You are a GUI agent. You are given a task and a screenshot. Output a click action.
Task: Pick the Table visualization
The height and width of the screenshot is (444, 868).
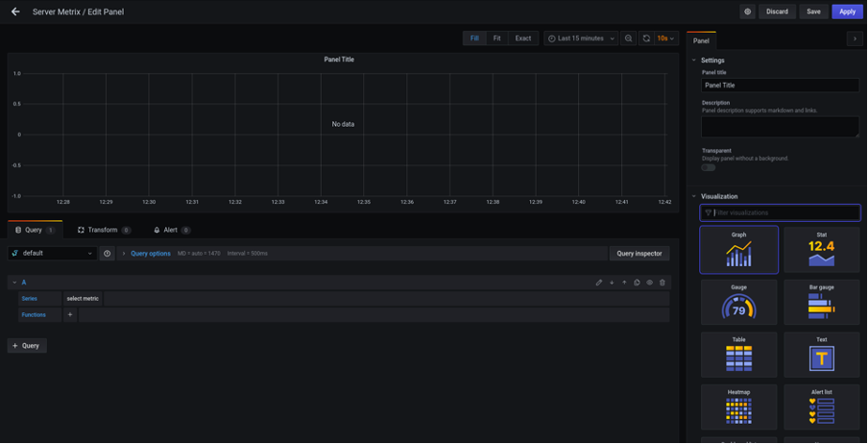point(739,355)
